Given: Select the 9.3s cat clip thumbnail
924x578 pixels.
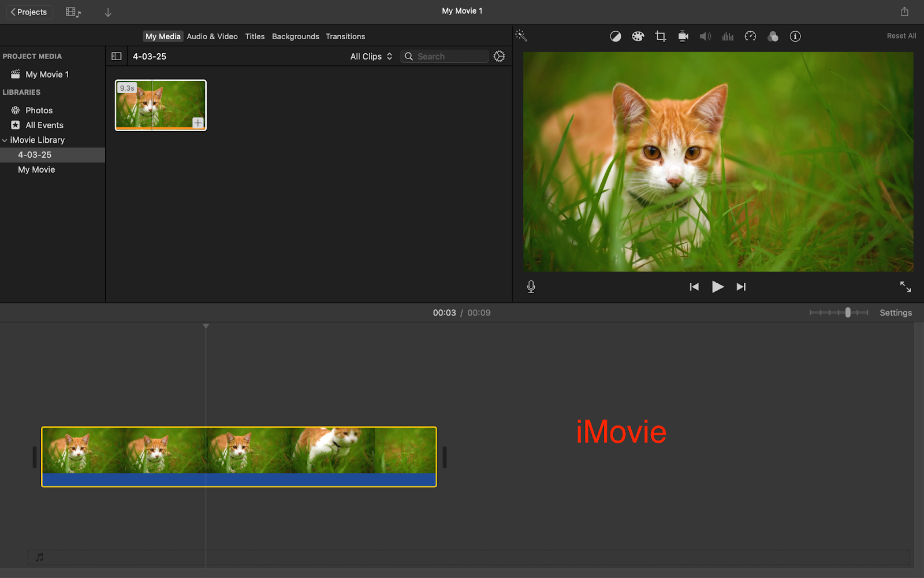Looking at the screenshot, I should point(161,105).
